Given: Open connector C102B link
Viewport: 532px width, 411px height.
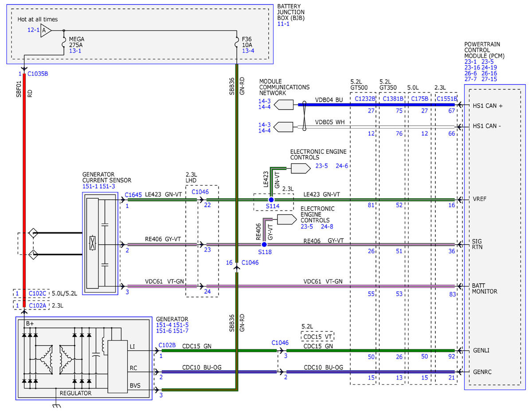Looking at the screenshot, I should pyautogui.click(x=167, y=344).
